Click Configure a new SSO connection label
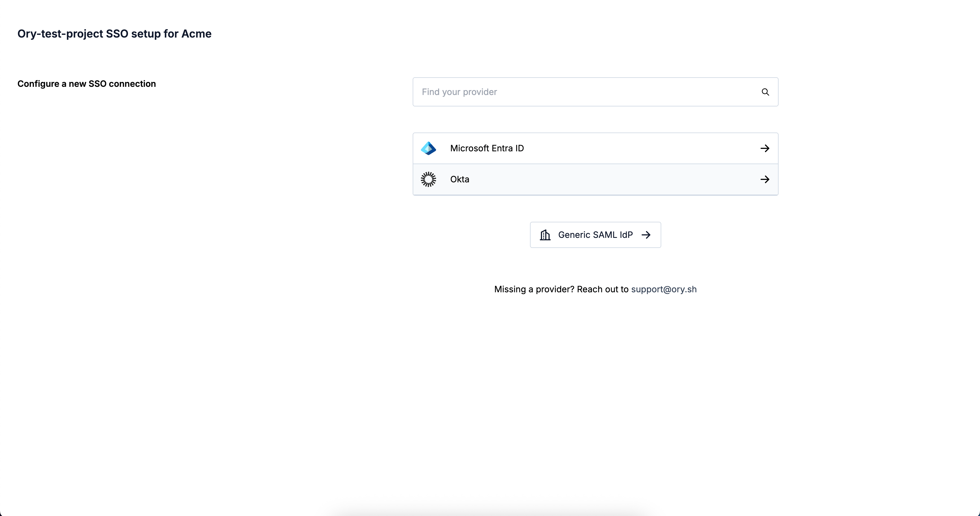Viewport: 980px width, 516px height. pos(86,84)
